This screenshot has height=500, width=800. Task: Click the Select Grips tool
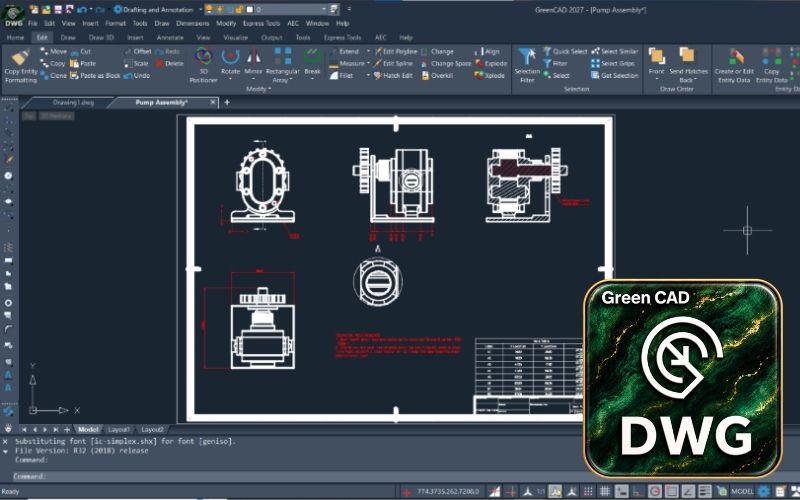click(613, 63)
